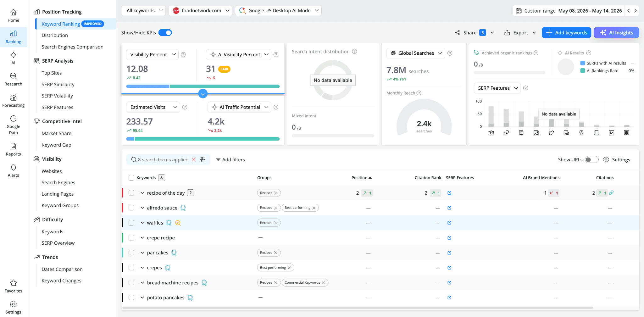644x317 pixels.
Task: Check the recipe of the day checkbox
Action: point(131,193)
